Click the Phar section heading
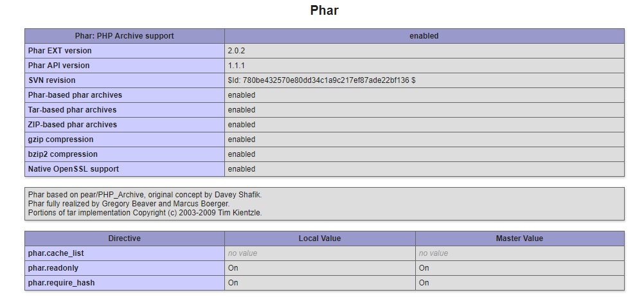Screen dimensions: 644x297 point(324,10)
